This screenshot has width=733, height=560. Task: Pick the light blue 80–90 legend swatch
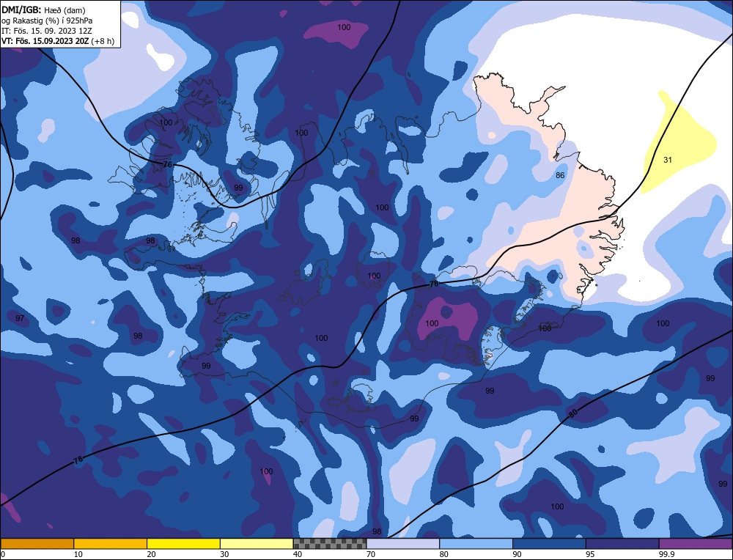pyautogui.click(x=476, y=544)
